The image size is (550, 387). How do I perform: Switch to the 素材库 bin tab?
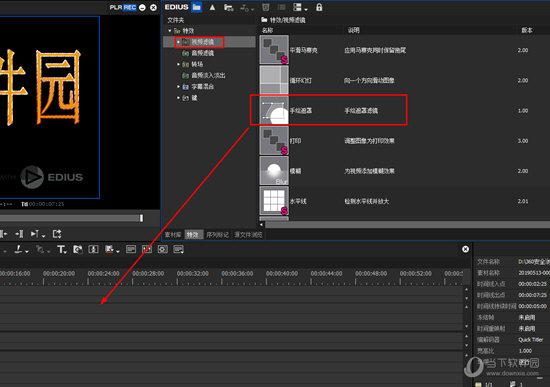click(x=173, y=235)
